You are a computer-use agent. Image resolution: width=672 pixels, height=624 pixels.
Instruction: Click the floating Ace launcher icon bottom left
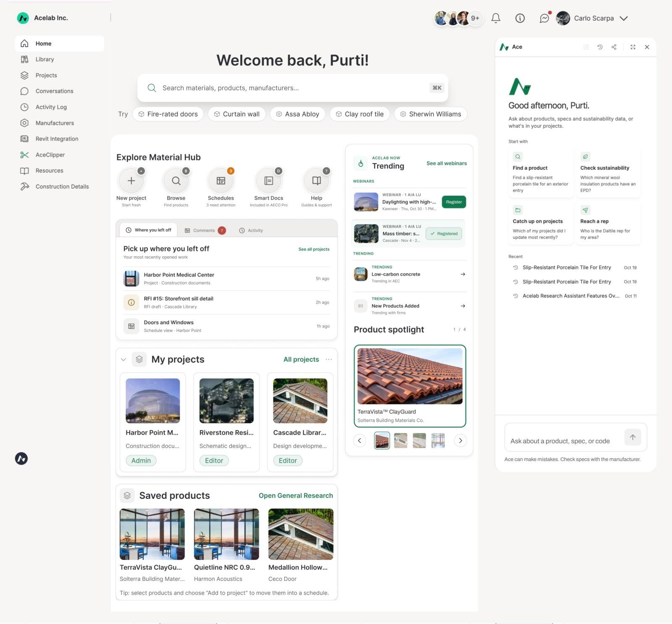21,458
